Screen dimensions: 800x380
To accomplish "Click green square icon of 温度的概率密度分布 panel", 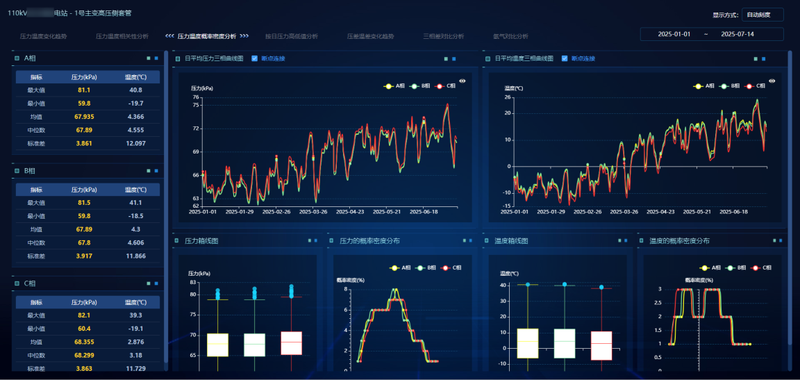I will (x=775, y=240).
